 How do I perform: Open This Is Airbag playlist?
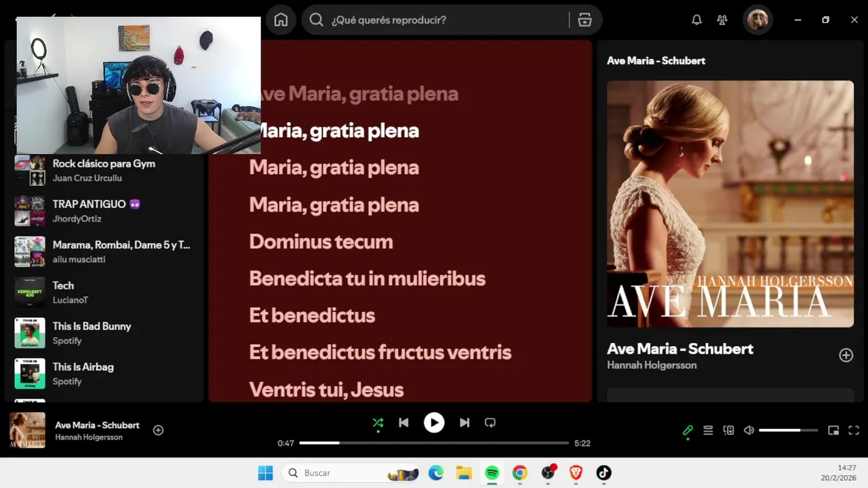105,373
